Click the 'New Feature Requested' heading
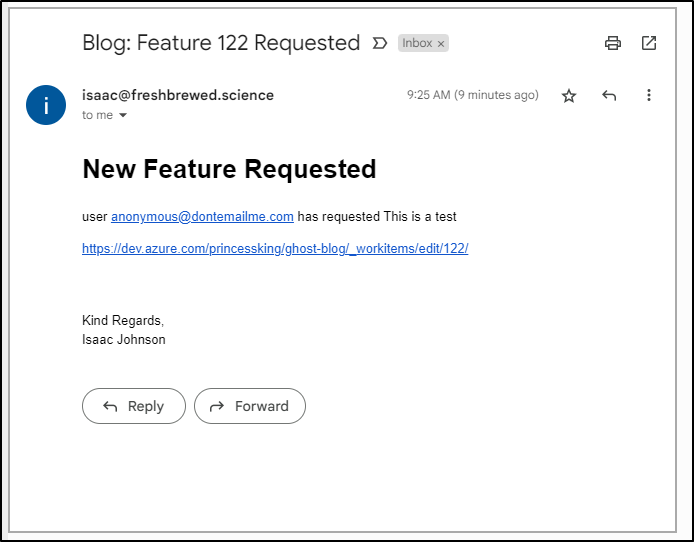This screenshot has height=542, width=694. point(229,169)
